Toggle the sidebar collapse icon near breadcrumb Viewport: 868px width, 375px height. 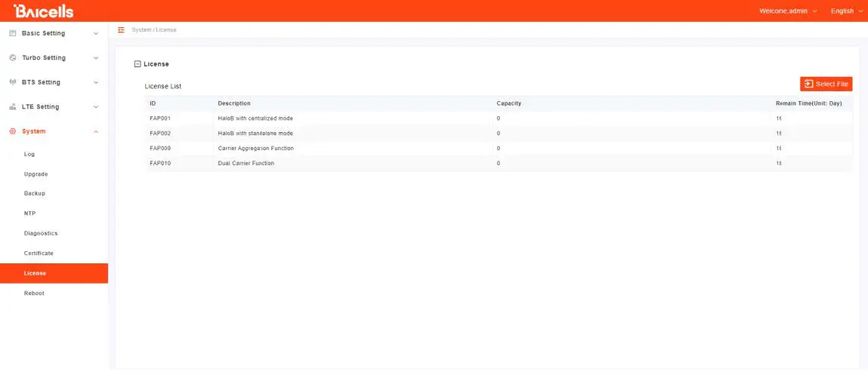tap(121, 29)
